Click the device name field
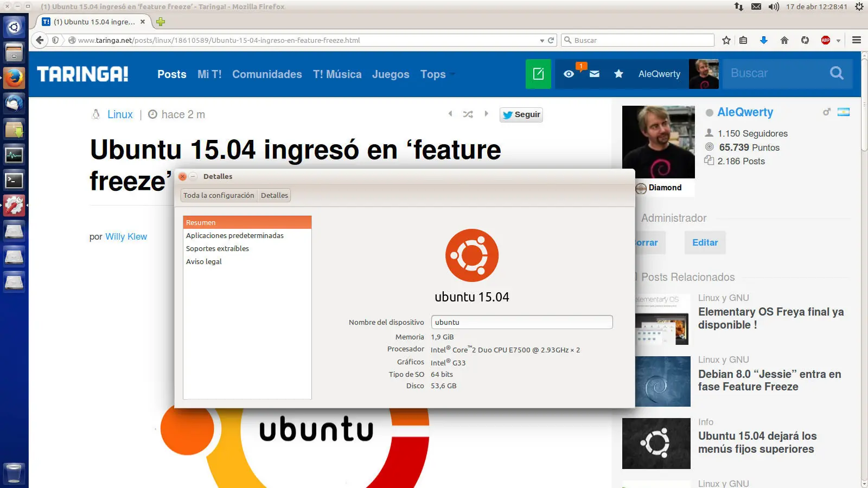The height and width of the screenshot is (488, 868). point(522,322)
